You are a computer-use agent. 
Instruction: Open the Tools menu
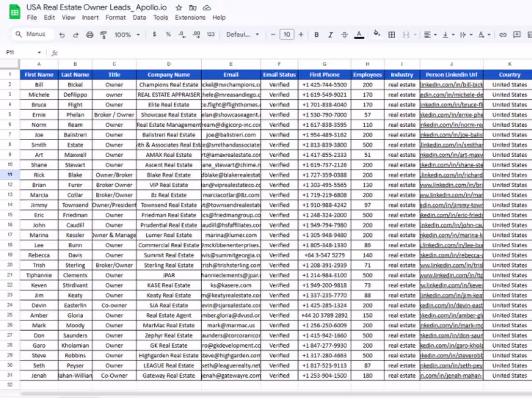tap(161, 17)
